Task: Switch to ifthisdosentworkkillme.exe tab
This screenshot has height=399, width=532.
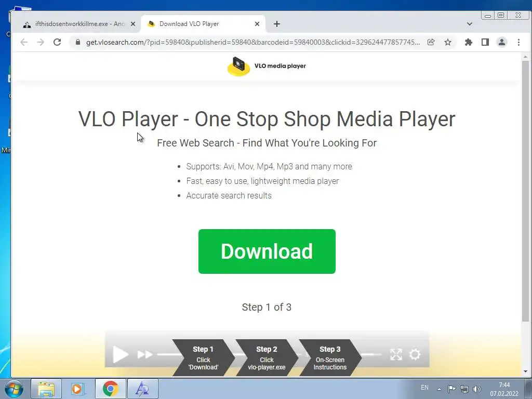Action: pyautogui.click(x=79, y=24)
